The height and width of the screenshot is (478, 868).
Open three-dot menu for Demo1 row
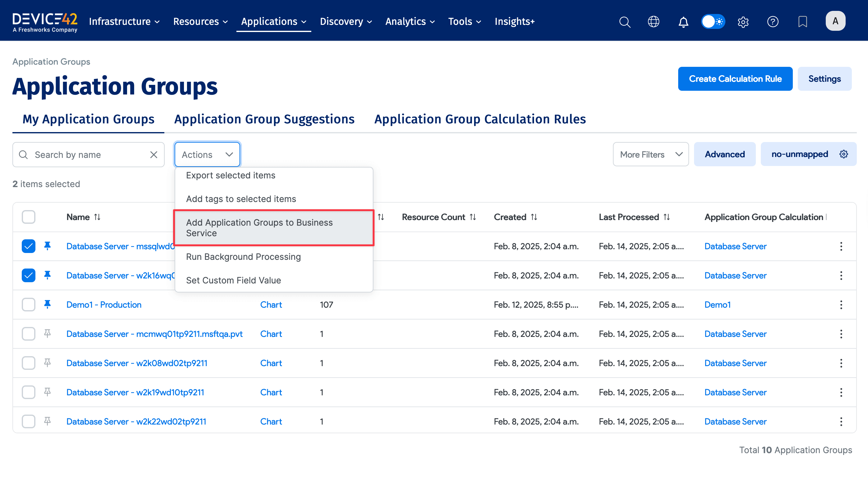point(841,305)
